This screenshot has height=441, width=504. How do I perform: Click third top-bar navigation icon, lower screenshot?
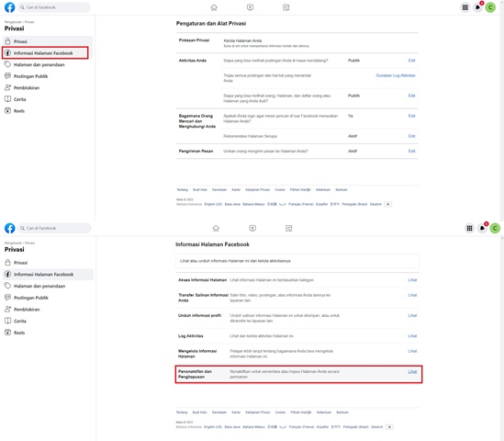point(288,228)
